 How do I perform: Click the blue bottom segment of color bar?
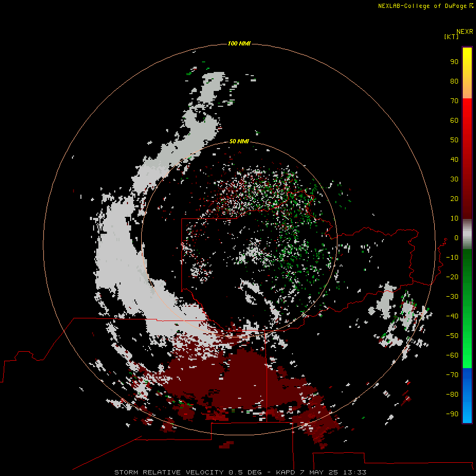467,396
